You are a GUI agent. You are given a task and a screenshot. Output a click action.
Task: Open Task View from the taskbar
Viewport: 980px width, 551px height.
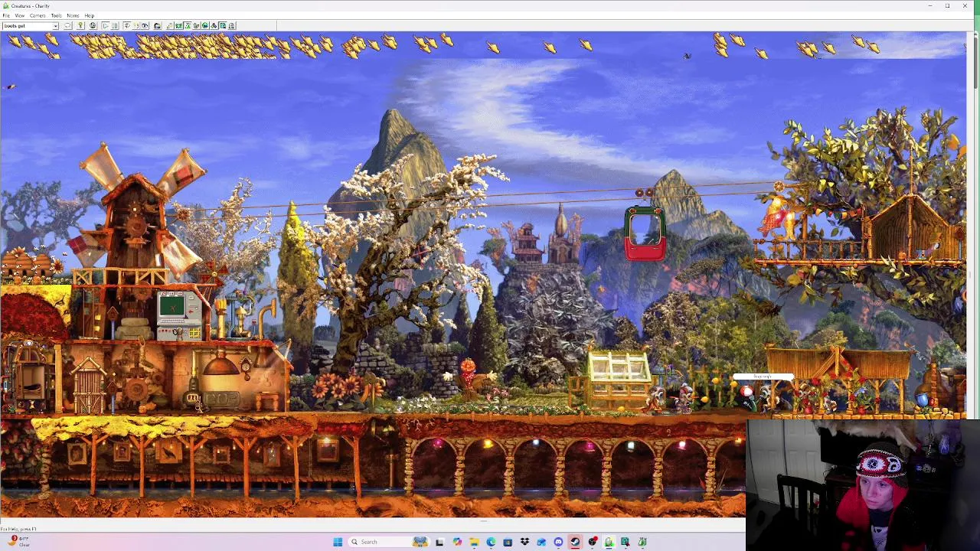pyautogui.click(x=439, y=542)
